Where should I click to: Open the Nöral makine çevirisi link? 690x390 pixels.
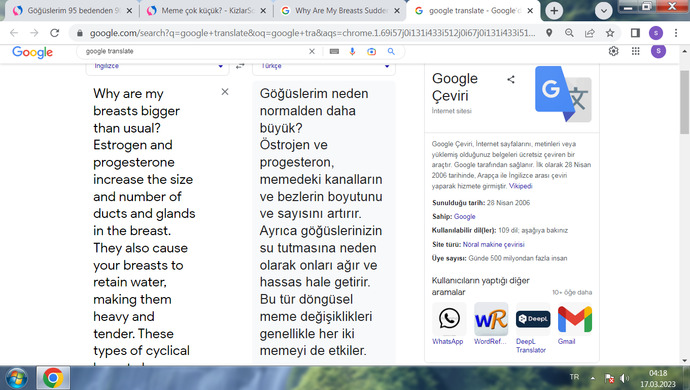tap(493, 244)
